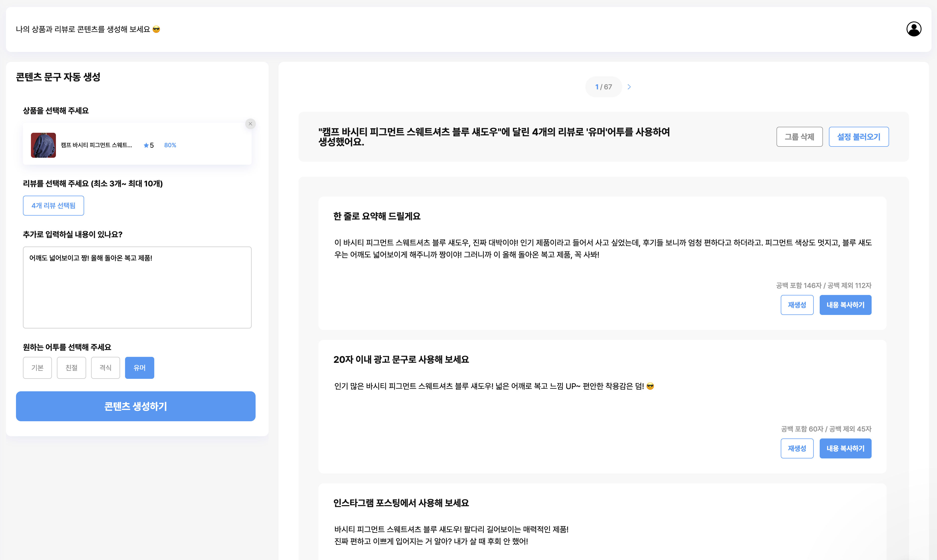Click the label '원하는 어투를 선택해 주세요'
Screen dimensions: 937x560
[x=67, y=347]
